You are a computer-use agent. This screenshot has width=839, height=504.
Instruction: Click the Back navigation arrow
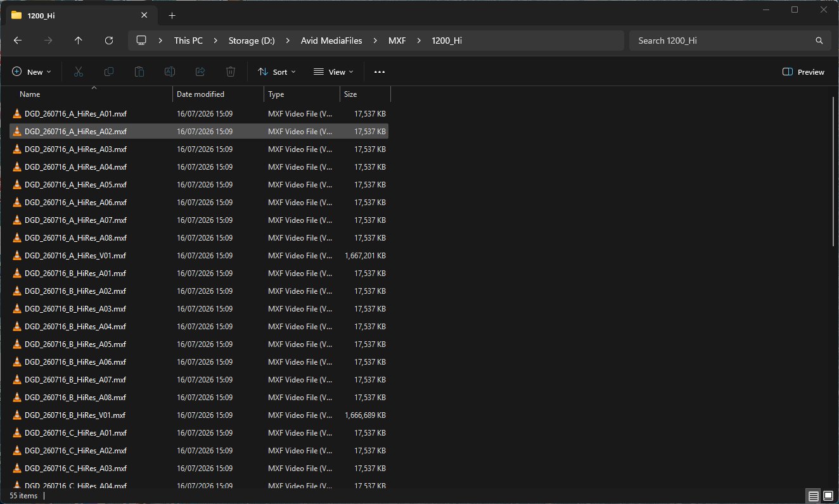click(18, 41)
